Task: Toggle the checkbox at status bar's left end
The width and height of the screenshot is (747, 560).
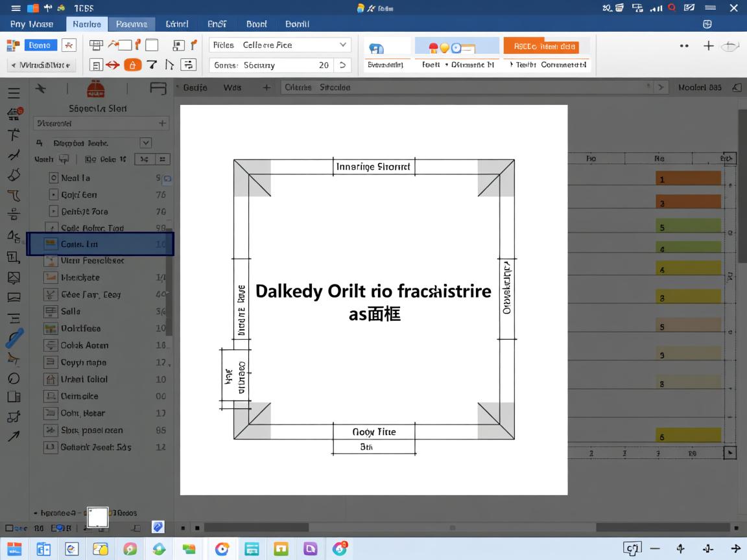Action: (x=9, y=528)
